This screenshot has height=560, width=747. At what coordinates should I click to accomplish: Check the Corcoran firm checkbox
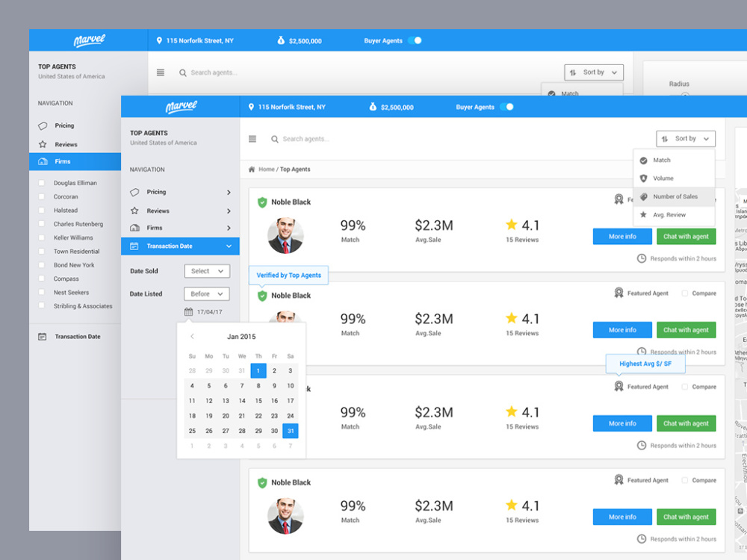click(x=41, y=196)
